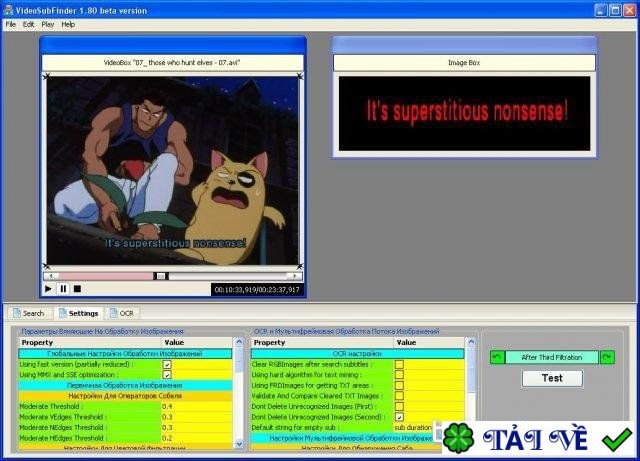This screenshot has width=640, height=461.
Task: Click right arrow of video seek bar
Action: pos(295,276)
